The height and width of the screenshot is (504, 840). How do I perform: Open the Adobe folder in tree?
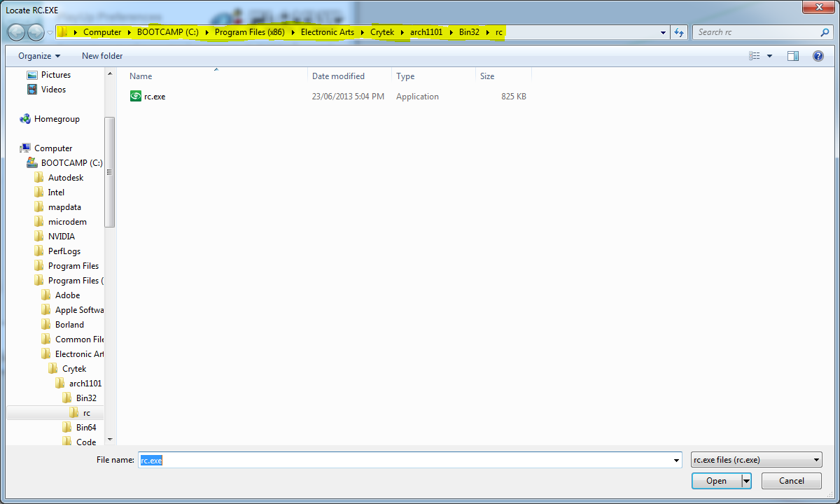pos(67,295)
